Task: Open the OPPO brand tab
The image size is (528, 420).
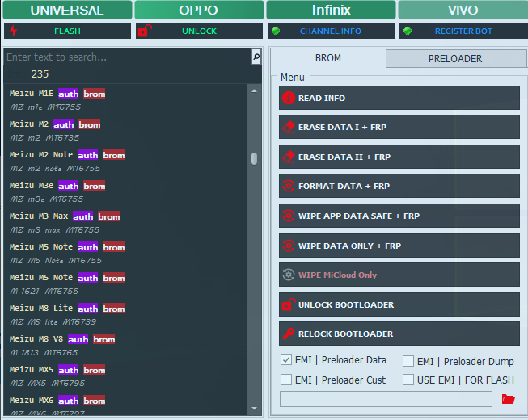Action: pos(199,10)
